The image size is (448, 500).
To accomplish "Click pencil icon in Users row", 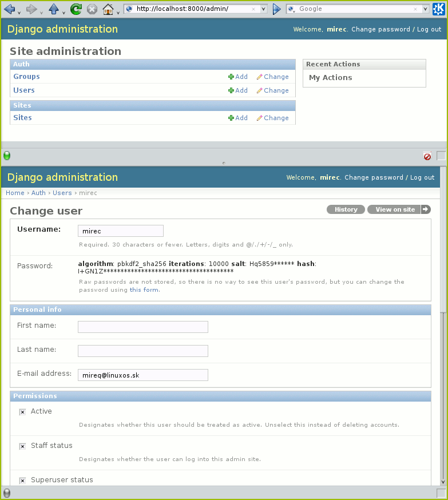I will tap(260, 90).
